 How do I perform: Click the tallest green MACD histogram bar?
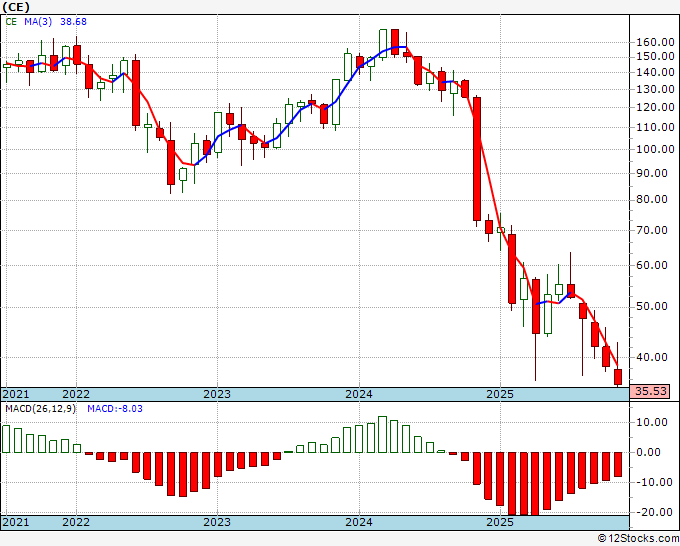click(382, 435)
